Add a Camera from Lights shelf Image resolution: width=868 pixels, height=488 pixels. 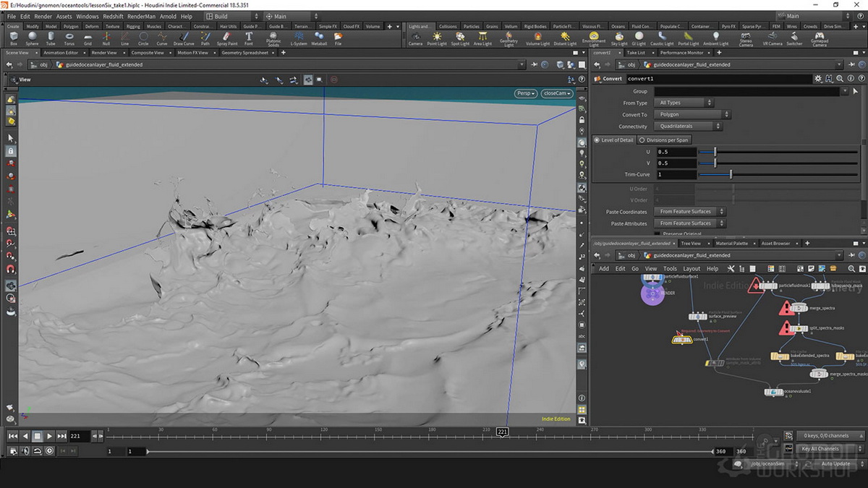415,38
